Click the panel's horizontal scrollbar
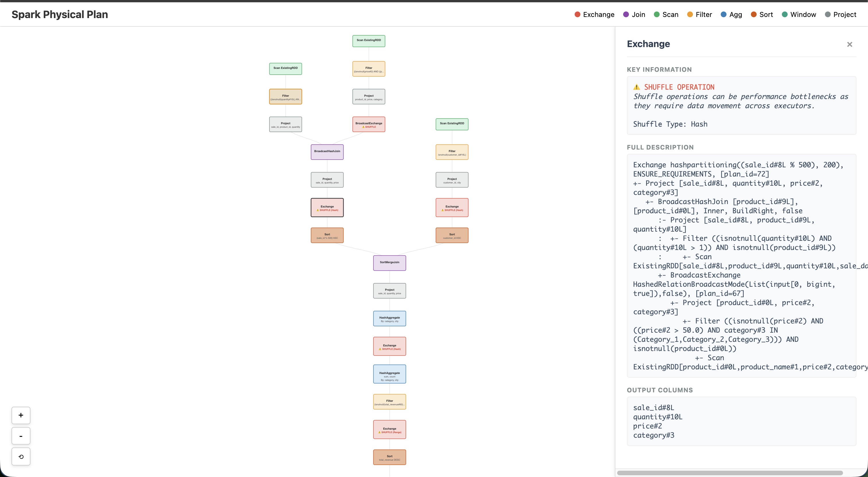Viewport: 868px width, 477px height. pyautogui.click(x=730, y=473)
